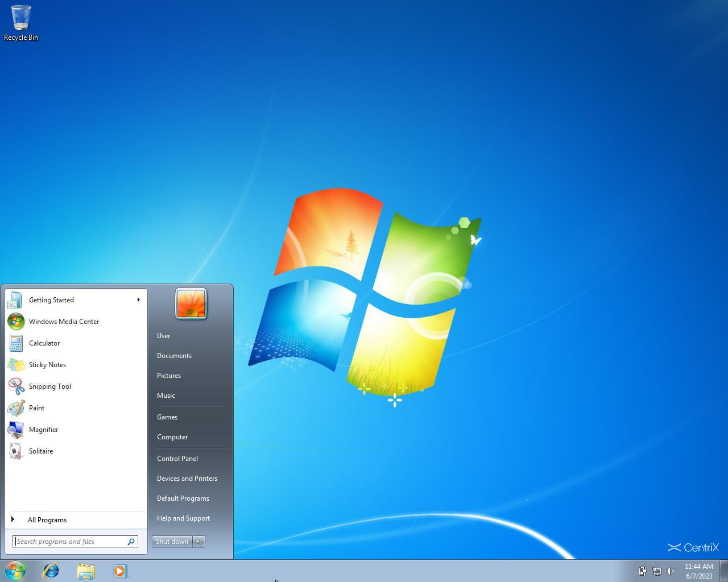Open the Shut down options arrow
This screenshot has height=582, width=728.
[198, 541]
